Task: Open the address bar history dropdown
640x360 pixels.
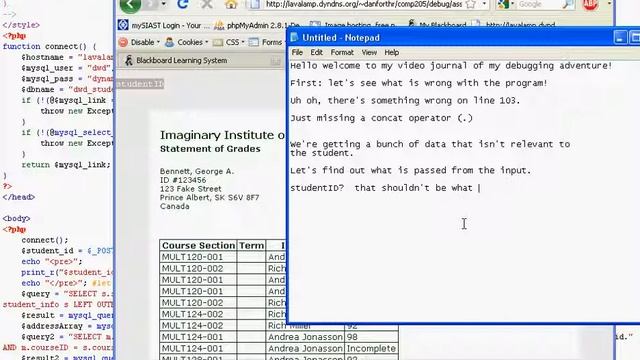Action: [x=484, y=4]
